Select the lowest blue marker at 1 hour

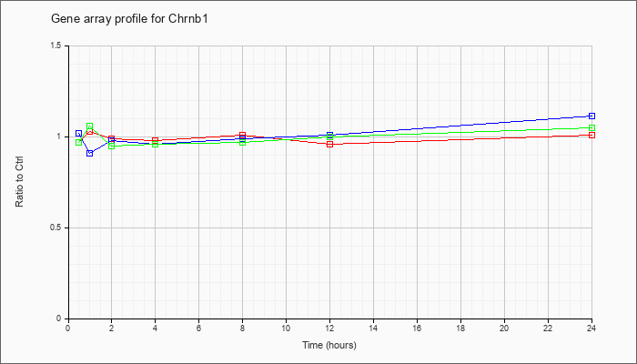tap(89, 153)
